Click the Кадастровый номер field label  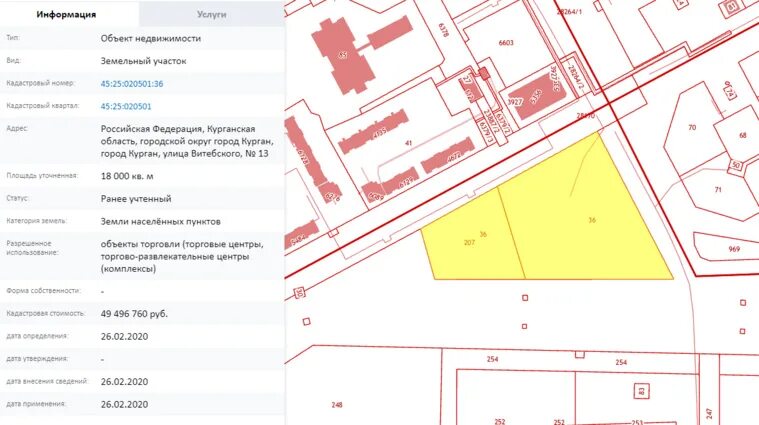pyautogui.click(x=40, y=83)
